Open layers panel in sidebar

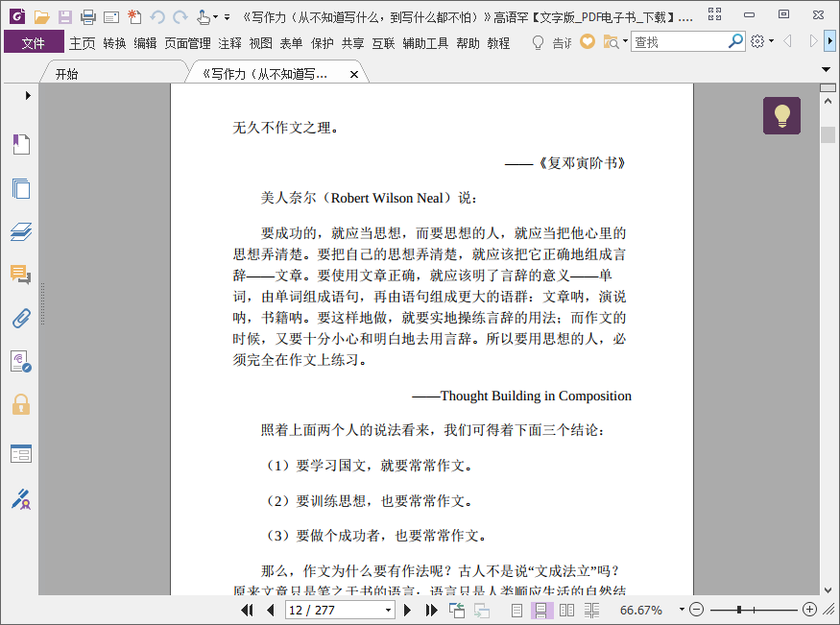pos(21,231)
